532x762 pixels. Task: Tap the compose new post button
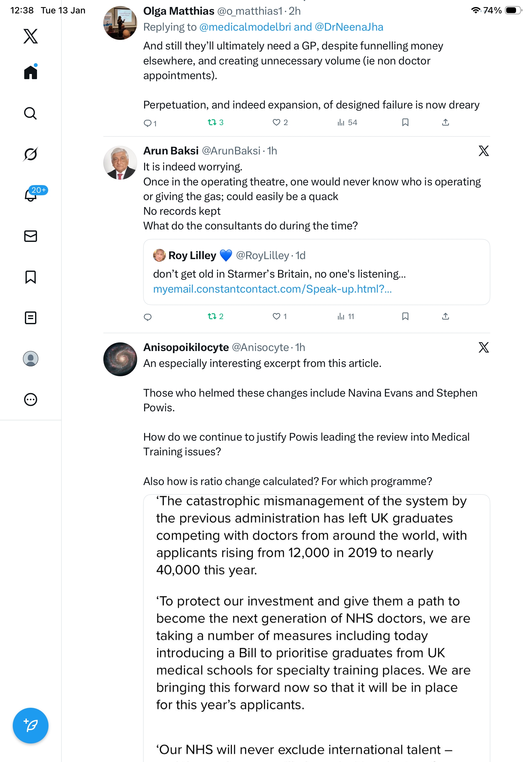(31, 725)
